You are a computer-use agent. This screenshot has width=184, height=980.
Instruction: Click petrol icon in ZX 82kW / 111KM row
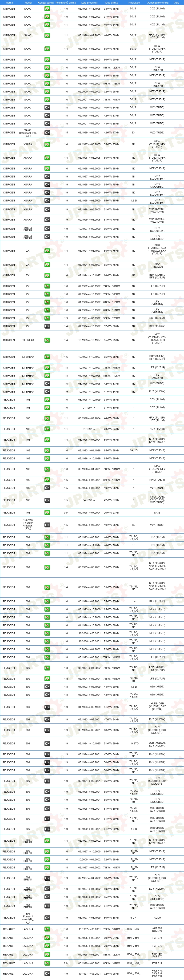47,310
